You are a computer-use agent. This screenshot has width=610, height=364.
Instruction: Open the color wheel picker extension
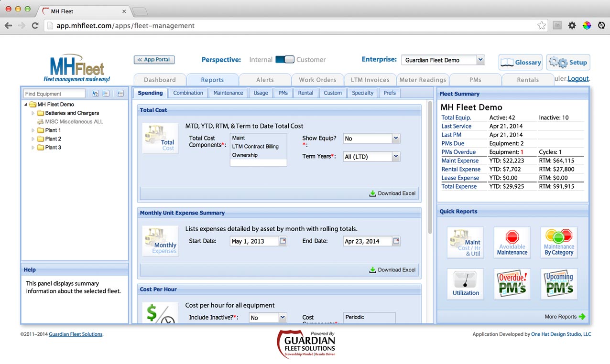coord(587,26)
